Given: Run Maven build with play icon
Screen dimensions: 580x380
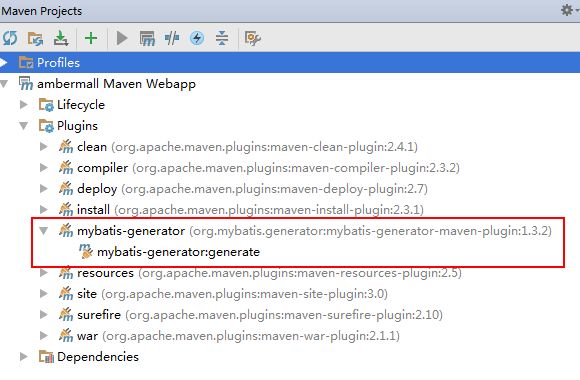Looking at the screenshot, I should [x=122, y=38].
